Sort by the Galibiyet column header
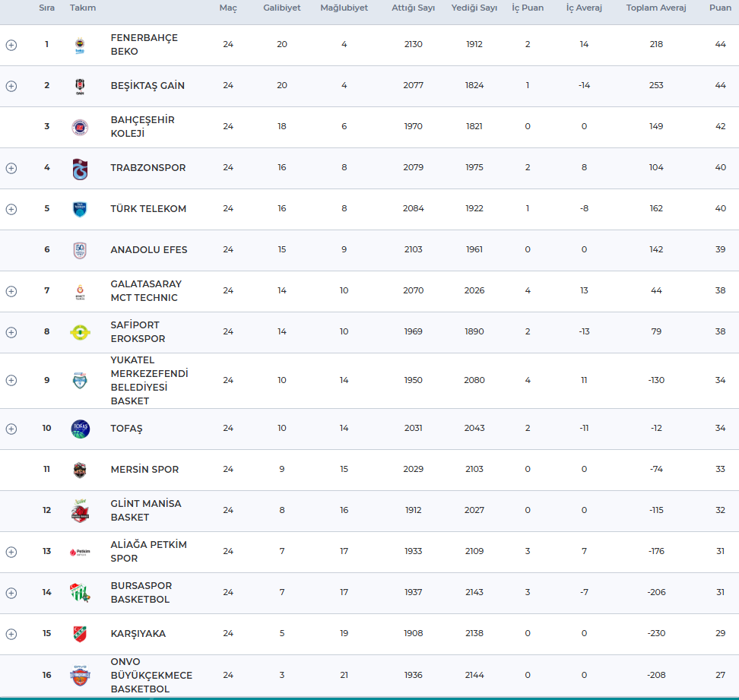Viewport: 739px width, 700px height. click(281, 8)
